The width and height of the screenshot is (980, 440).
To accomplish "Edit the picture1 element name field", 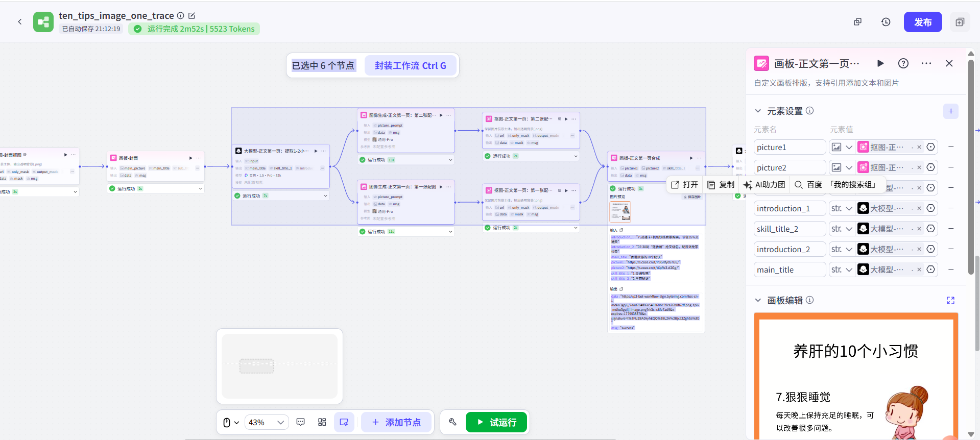I will coord(790,147).
